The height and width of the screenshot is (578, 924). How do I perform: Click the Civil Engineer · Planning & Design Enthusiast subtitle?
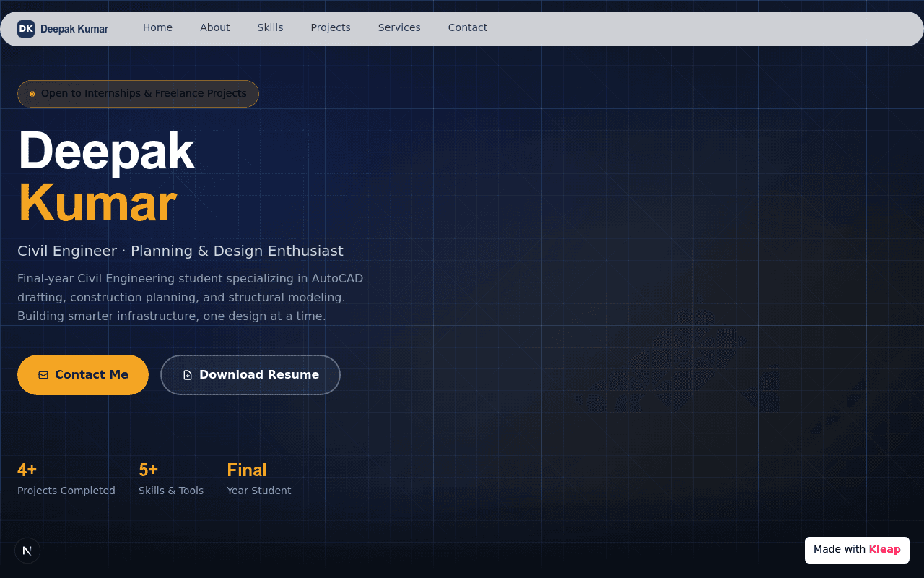tap(180, 251)
